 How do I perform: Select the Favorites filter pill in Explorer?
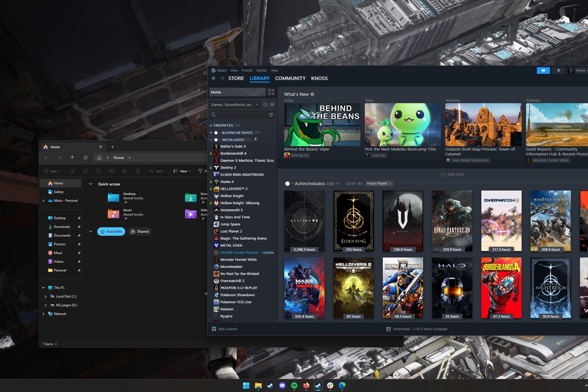point(111,232)
